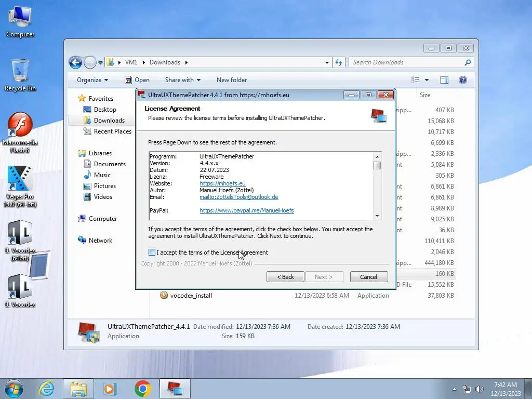Cancel the UltraUXThemePatcher installer
This screenshot has height=399, width=532.
tap(368, 277)
